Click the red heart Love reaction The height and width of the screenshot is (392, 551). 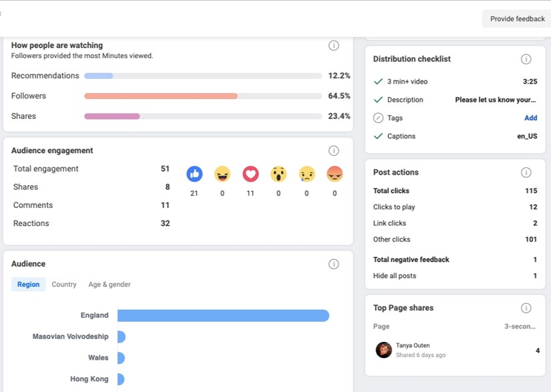click(x=250, y=174)
